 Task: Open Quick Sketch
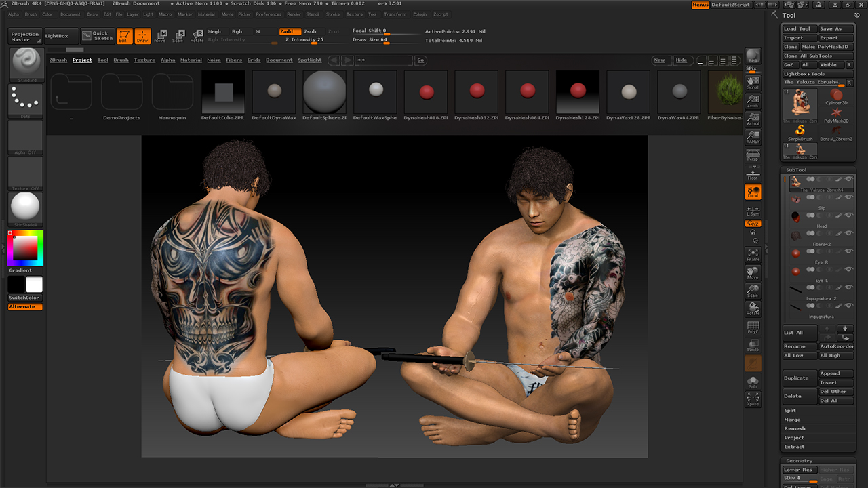pyautogui.click(x=98, y=36)
